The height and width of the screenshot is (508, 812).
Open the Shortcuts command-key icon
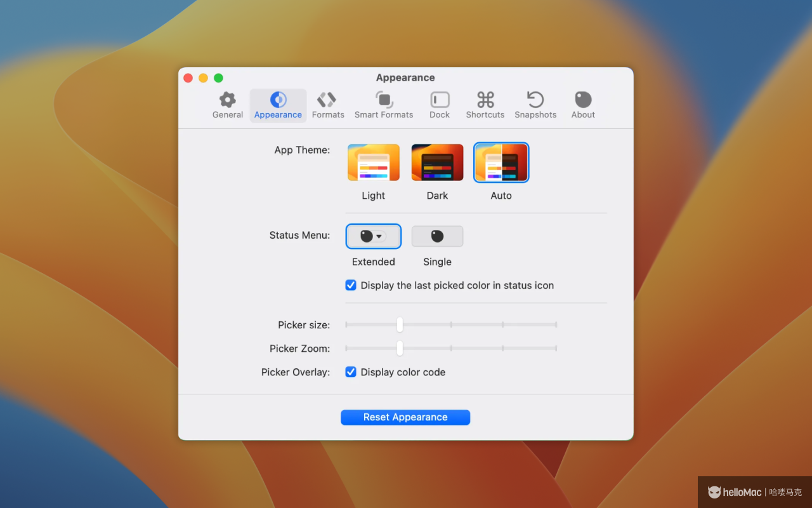(x=485, y=100)
